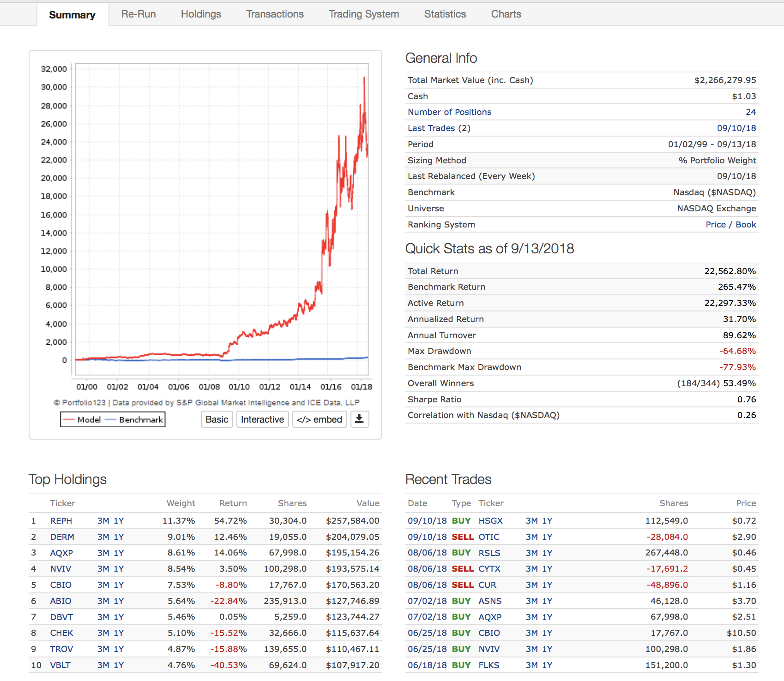Open the REPH ticker in Top Holdings
Image resolution: width=784 pixels, height=681 pixels.
coord(61,521)
